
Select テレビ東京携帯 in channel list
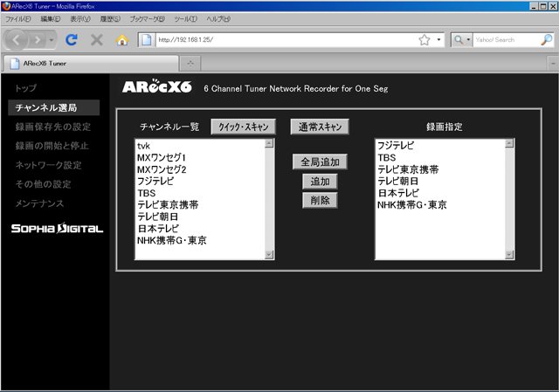(200, 205)
